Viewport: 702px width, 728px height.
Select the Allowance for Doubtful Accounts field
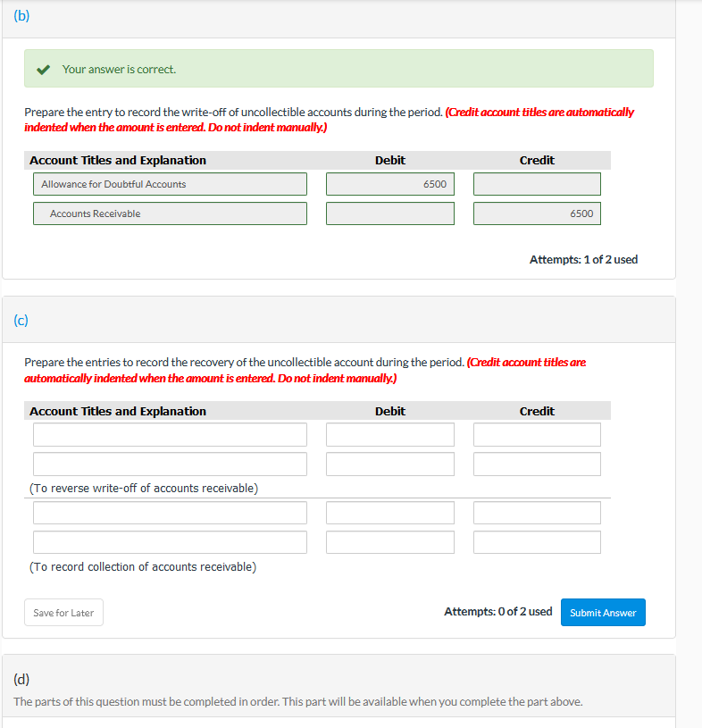[170, 184]
